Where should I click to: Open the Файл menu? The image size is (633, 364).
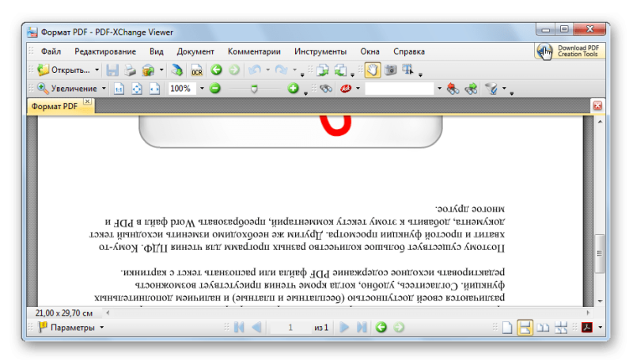pos(51,51)
